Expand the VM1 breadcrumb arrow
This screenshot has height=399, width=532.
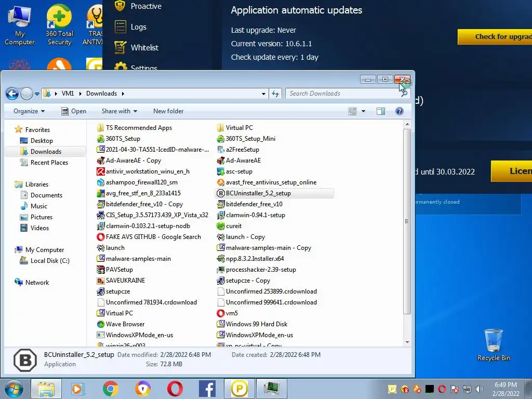[x=81, y=94]
